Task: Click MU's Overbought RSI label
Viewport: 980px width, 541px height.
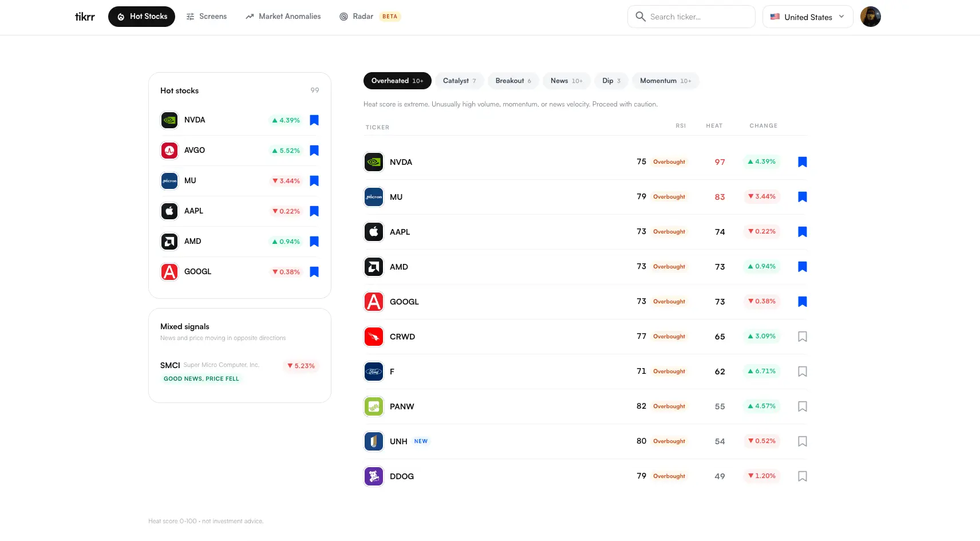Action: (669, 197)
